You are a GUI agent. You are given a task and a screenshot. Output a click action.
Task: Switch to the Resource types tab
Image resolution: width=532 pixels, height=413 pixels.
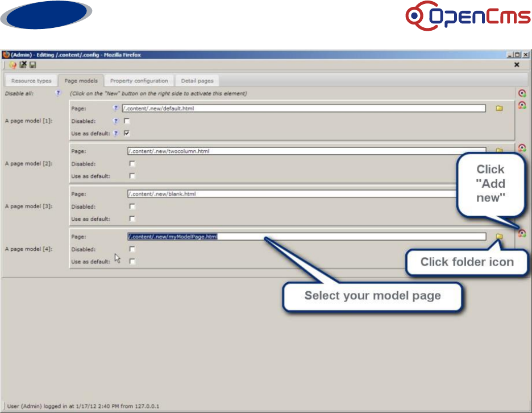31,80
